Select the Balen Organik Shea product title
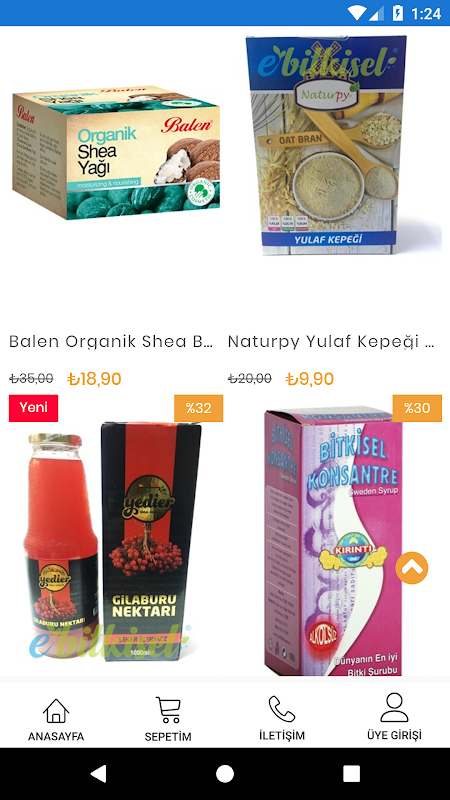450x800 pixels. (x=111, y=341)
